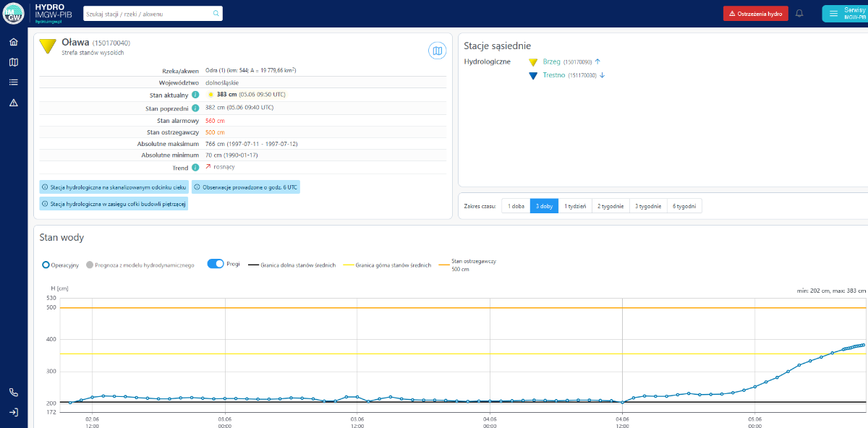868x428 pixels.
Task: Open the station list sidebar icon
Action: 13,82
